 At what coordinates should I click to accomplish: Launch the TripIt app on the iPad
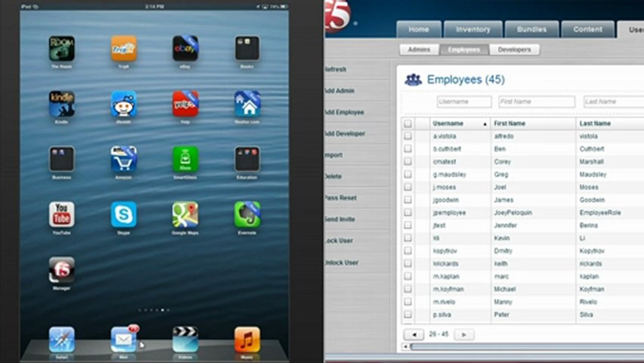[x=123, y=48]
